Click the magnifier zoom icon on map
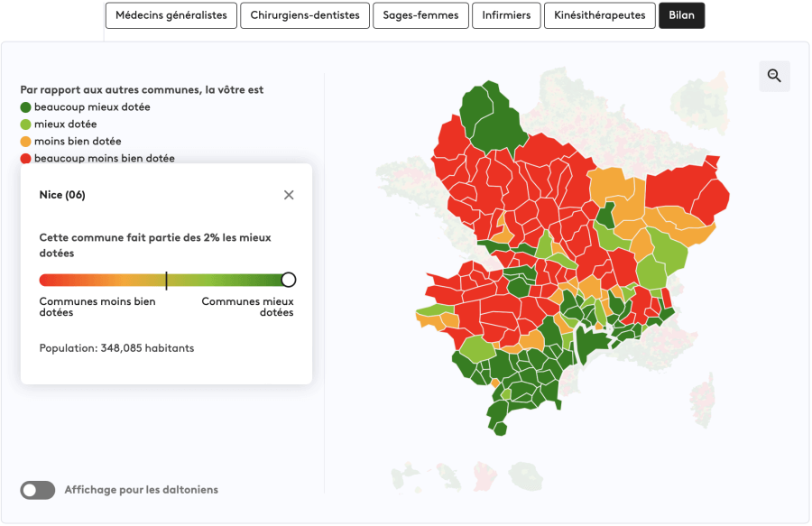Screen dimensions: 812x526 774,76
